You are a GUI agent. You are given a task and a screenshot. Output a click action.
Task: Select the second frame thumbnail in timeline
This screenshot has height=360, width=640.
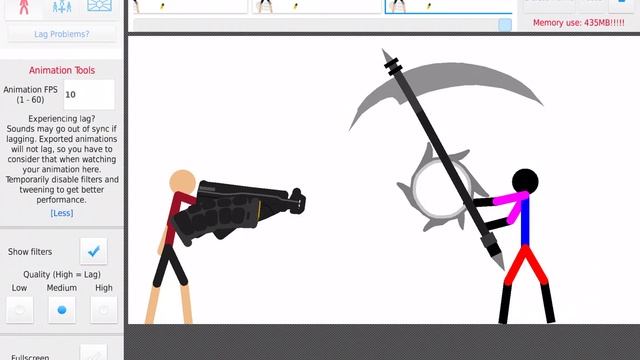[317, 7]
